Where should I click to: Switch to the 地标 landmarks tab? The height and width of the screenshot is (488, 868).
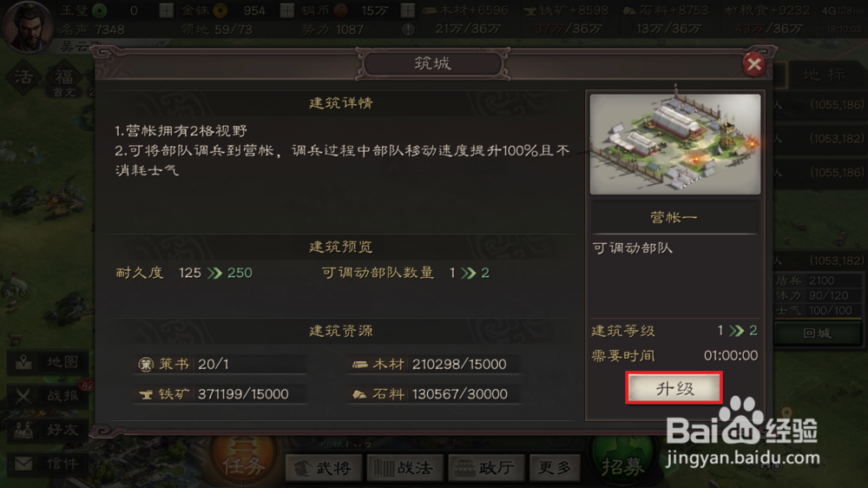coord(825,75)
